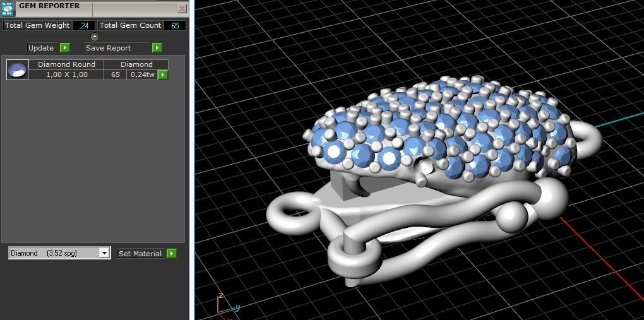
Task: Click the Update button label
Action: (43, 48)
